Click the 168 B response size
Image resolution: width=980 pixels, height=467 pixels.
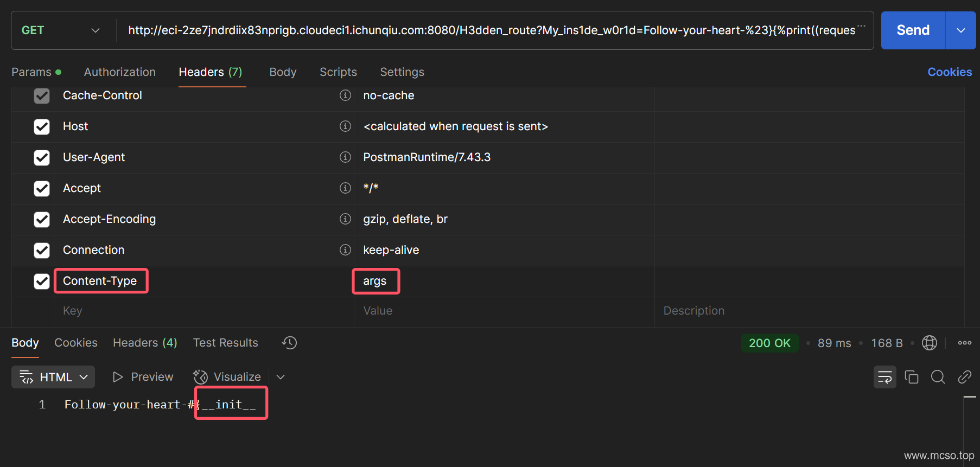[x=887, y=343]
